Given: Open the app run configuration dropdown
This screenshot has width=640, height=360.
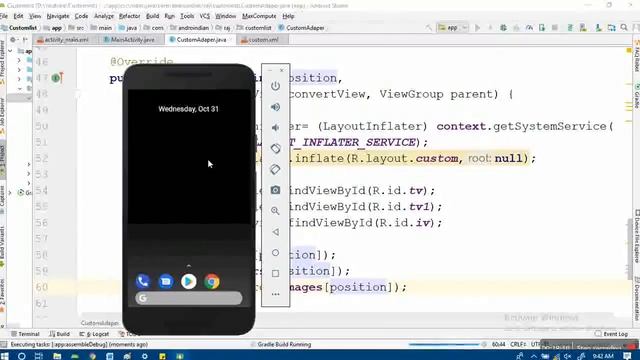Looking at the screenshot, I should click(x=453, y=28).
